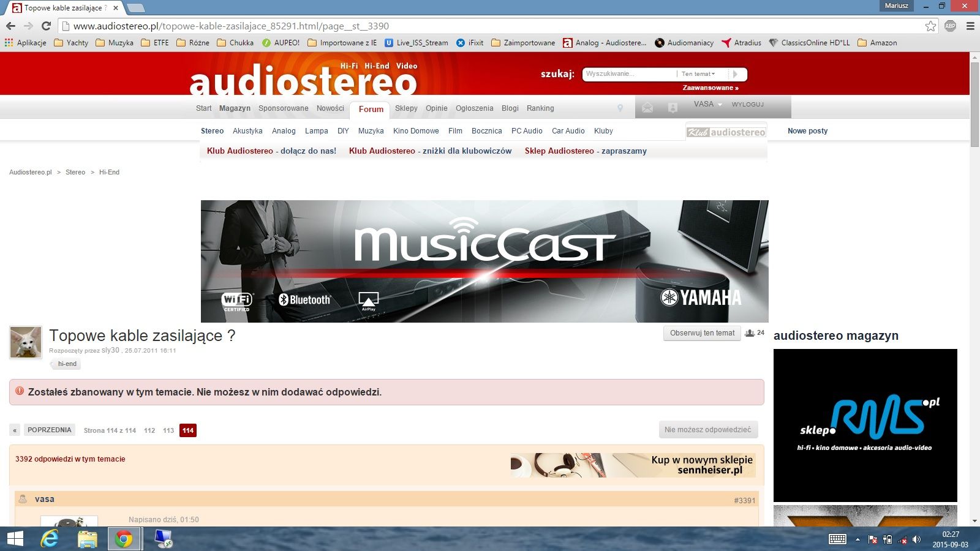
Task: Go to the Akustyka subforum
Action: tap(247, 131)
